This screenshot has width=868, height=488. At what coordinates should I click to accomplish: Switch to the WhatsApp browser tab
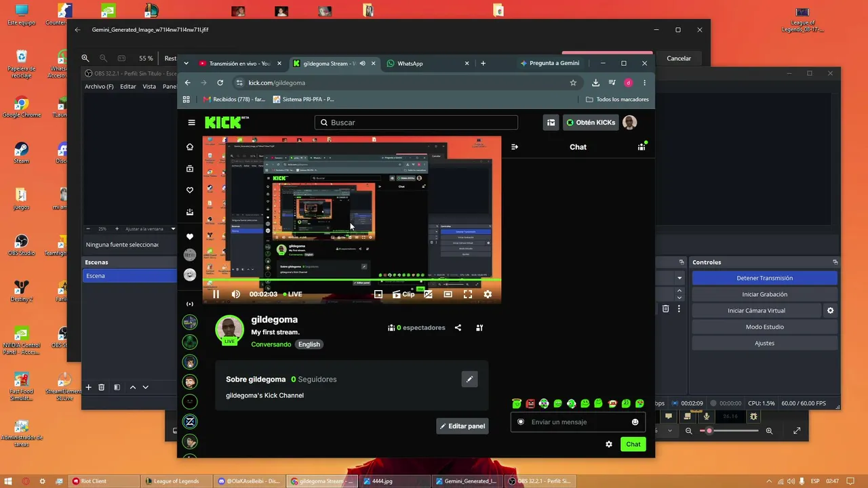point(427,64)
